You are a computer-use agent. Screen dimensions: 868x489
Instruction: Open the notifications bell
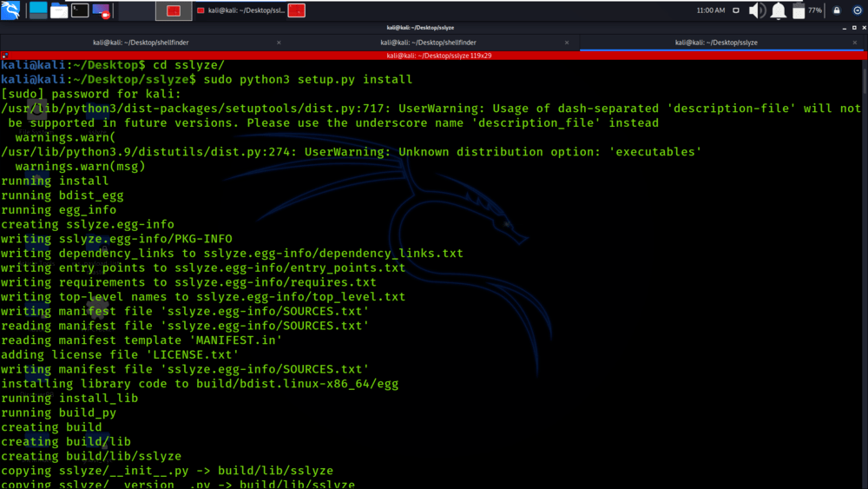pos(779,10)
